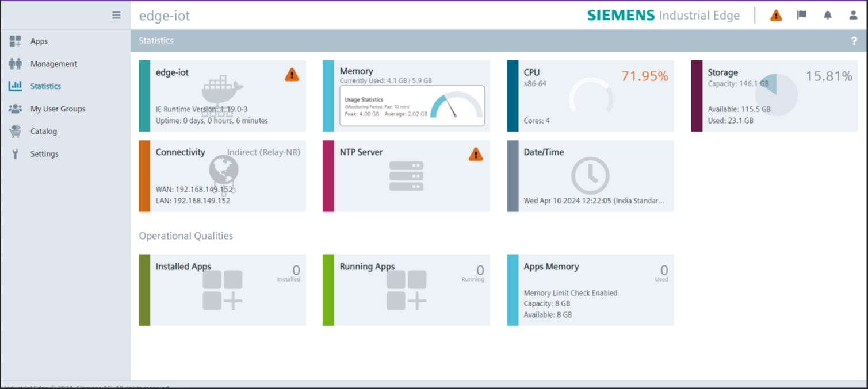Screen dimensions: 868x389
Task: Click the orange warning triangle in the header
Action: tap(775, 16)
